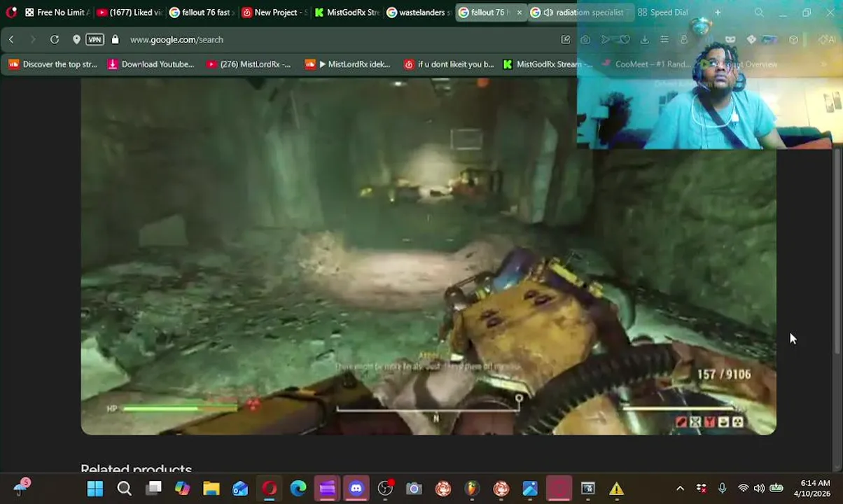Open OBS Studio taskbar icon
The height and width of the screenshot is (504, 843).
tap(385, 489)
